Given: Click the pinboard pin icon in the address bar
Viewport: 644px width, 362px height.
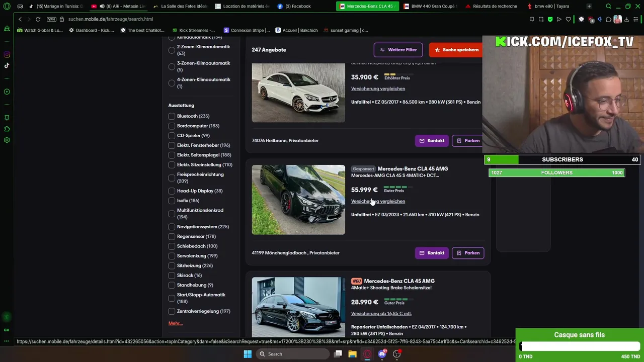Looking at the screenshot, I should click(x=532, y=19).
